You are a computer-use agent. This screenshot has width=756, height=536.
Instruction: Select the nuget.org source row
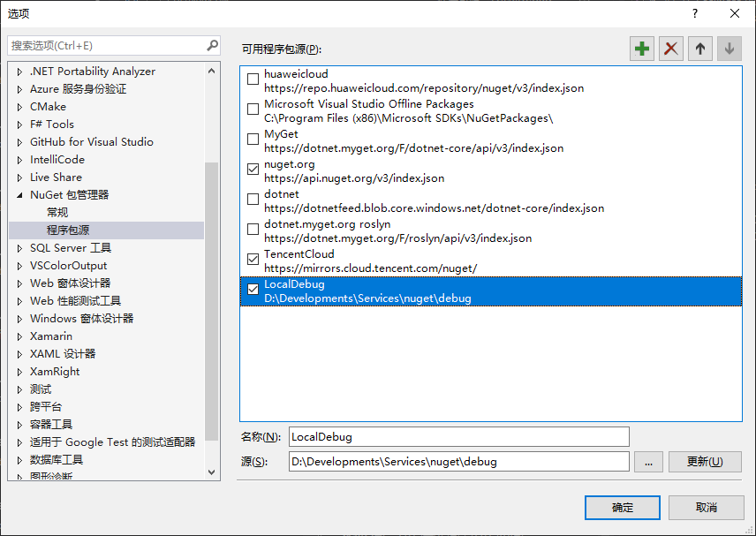(491, 171)
